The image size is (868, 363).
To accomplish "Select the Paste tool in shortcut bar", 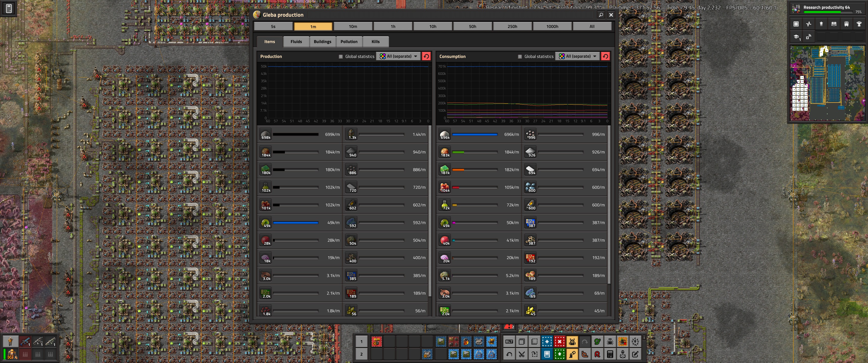I will tap(534, 354).
